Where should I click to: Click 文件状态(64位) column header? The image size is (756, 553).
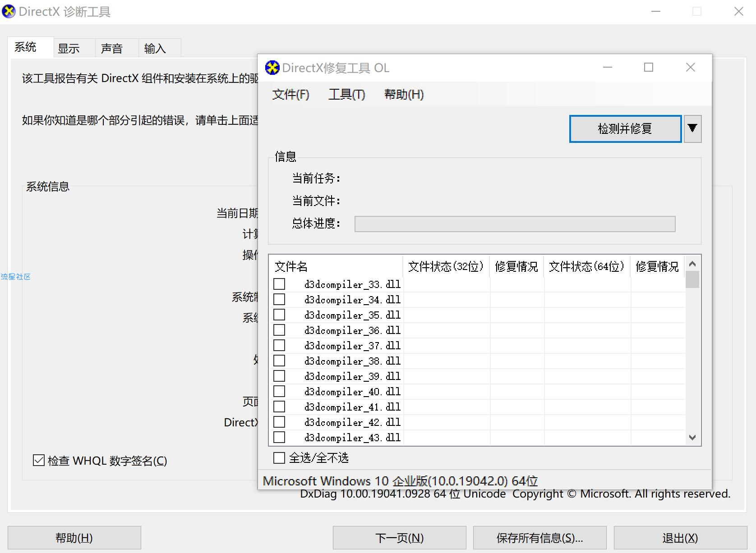click(586, 267)
